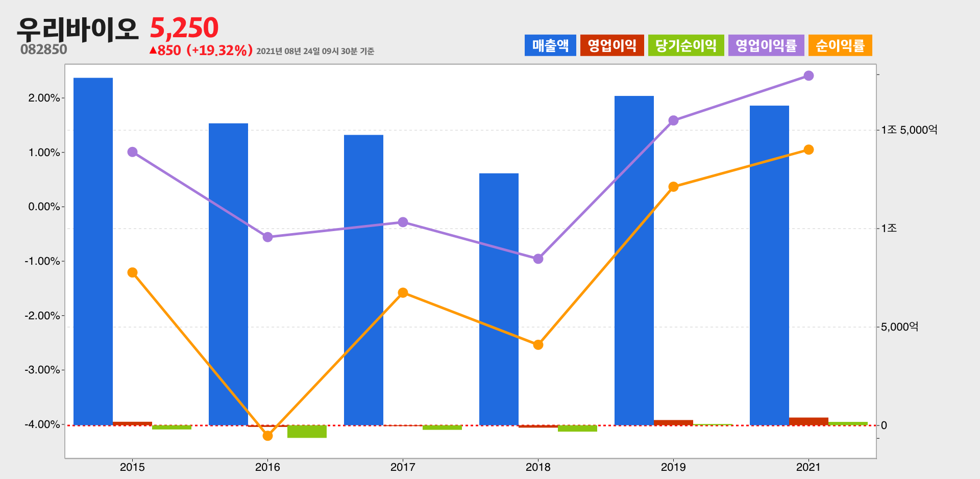Click the 2018 orange net margin point

point(538,345)
